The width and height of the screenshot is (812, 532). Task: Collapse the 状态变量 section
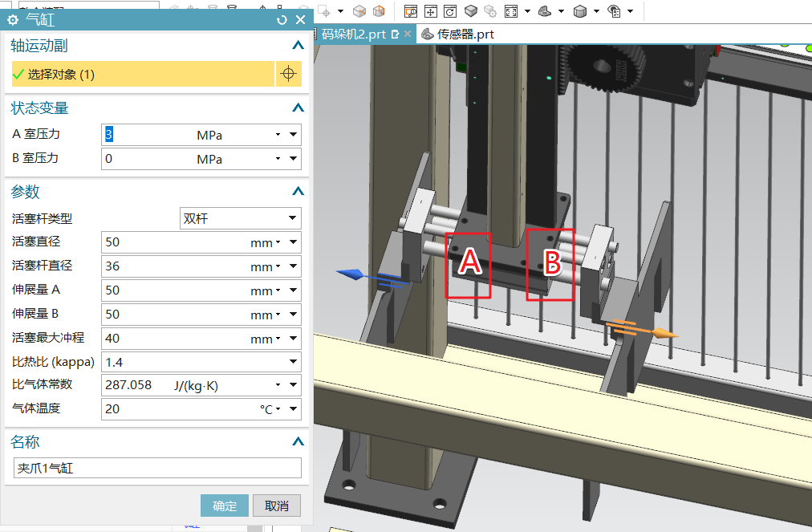coord(298,108)
